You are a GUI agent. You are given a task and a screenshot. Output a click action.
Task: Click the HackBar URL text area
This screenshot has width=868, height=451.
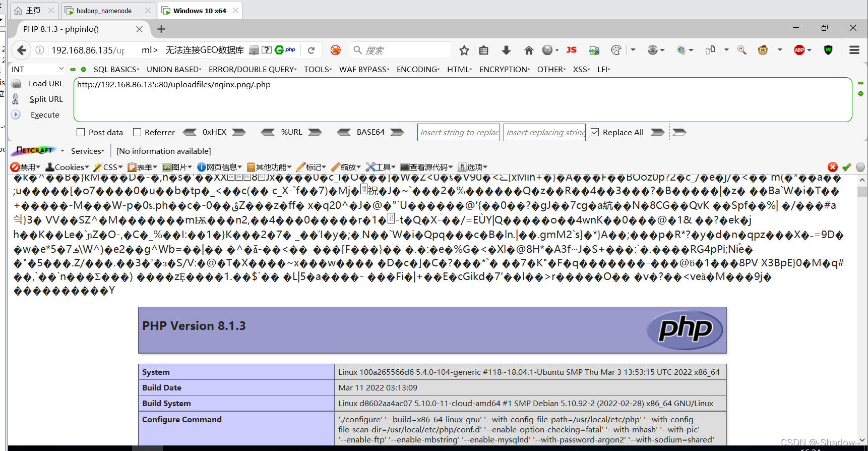(463, 99)
